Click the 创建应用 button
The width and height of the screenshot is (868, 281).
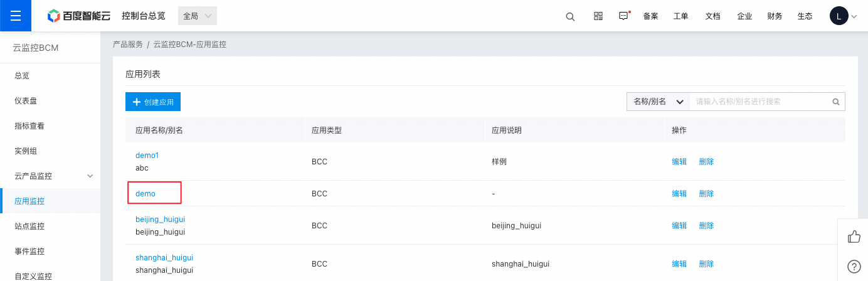pyautogui.click(x=153, y=102)
